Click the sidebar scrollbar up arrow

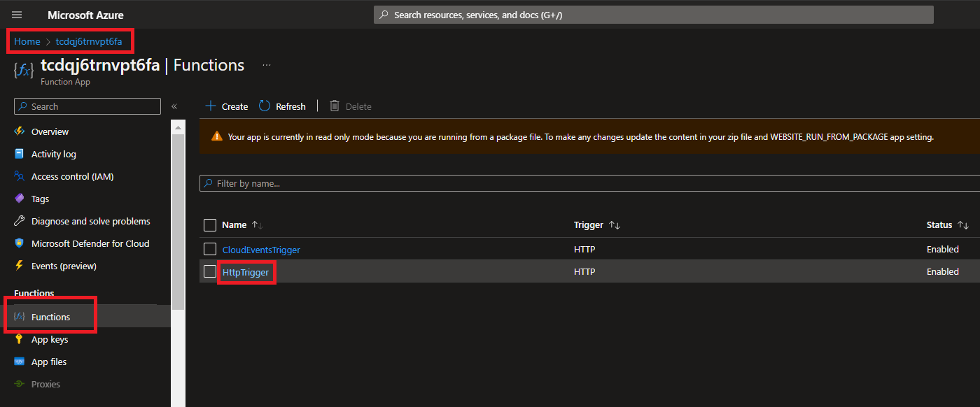[178, 127]
